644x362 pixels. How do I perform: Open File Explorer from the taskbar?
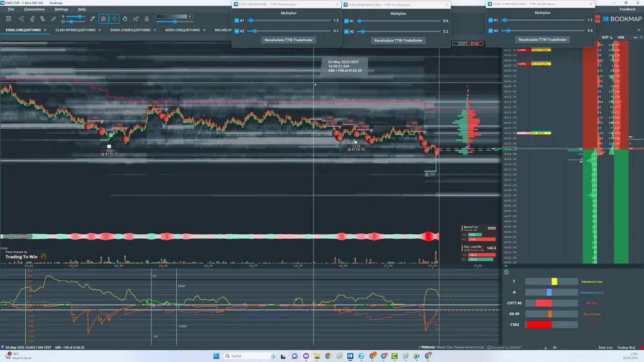(x=316, y=356)
